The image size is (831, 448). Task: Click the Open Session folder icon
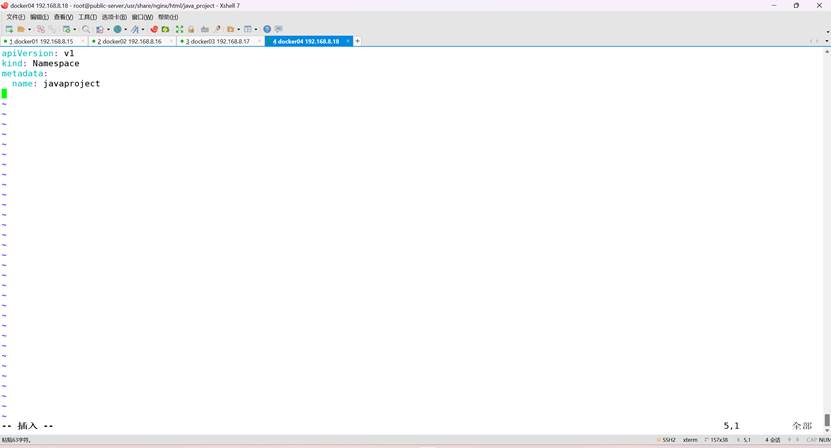[21, 29]
